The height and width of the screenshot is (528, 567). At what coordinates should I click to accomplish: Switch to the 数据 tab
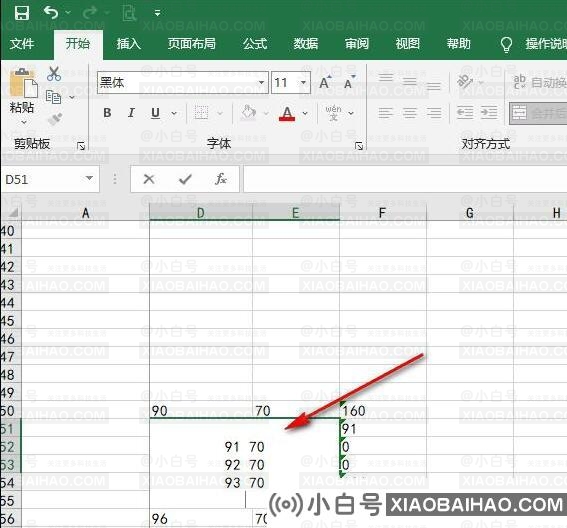point(306,44)
